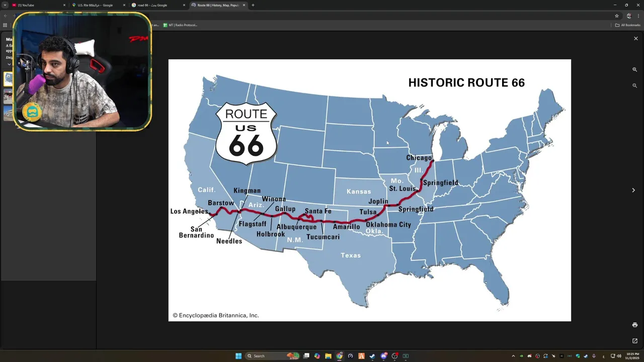This screenshot has height=362, width=644.
Task: Open the MT | Radio Protocol bookmark
Action: 180,25
